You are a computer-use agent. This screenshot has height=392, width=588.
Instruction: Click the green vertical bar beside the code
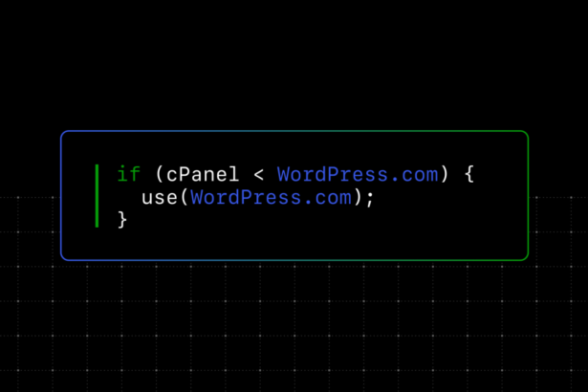pos(97,196)
